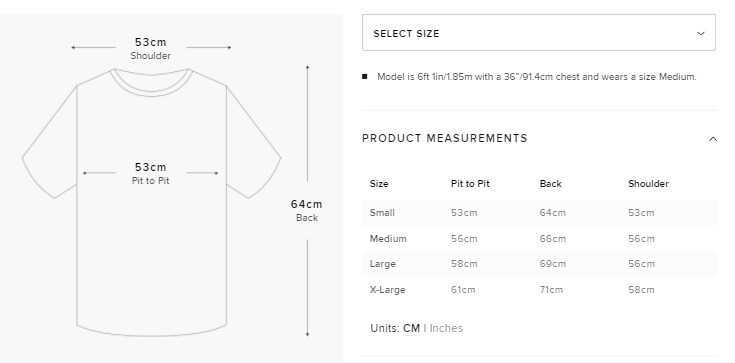
Task: Click the Product Measurements heading
Action: click(445, 138)
